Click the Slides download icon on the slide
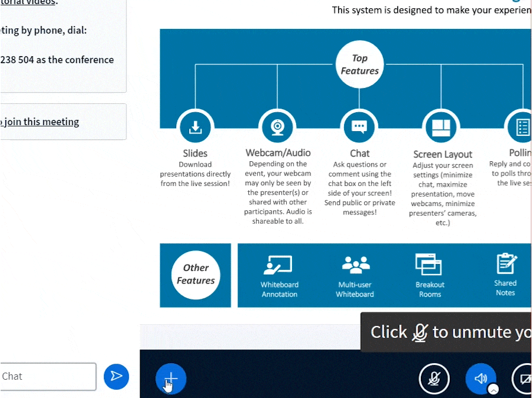 tap(195, 128)
